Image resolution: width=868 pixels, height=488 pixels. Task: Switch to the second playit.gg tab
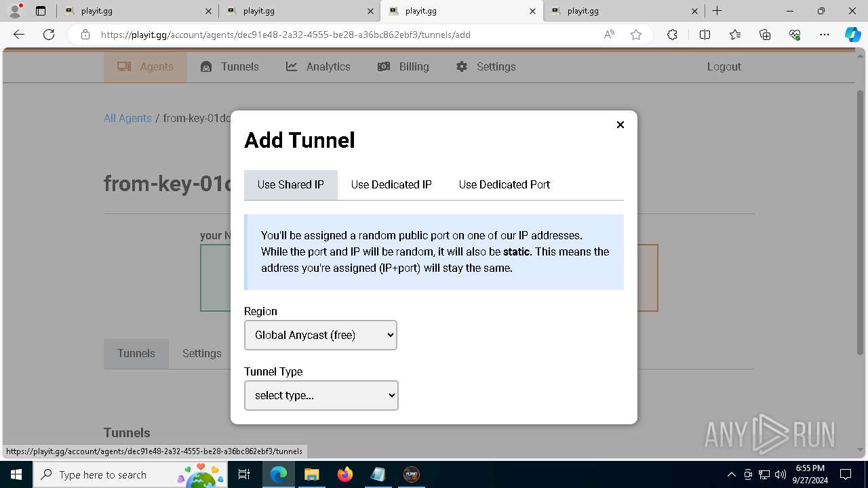299,11
